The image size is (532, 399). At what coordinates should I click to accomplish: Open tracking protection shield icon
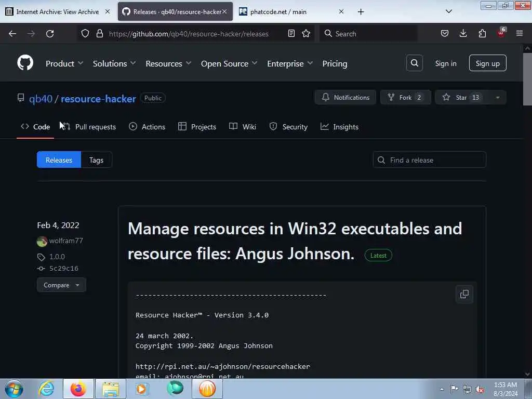[x=85, y=34]
